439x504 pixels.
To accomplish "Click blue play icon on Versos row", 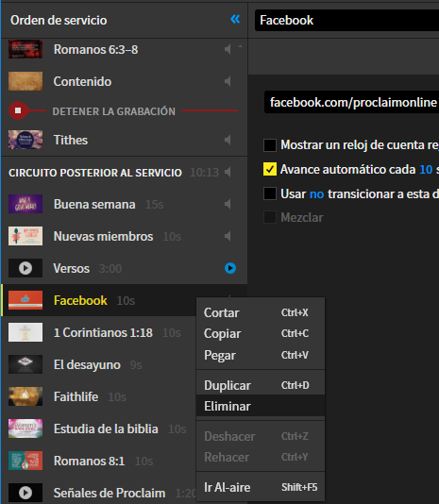I will click(x=230, y=268).
